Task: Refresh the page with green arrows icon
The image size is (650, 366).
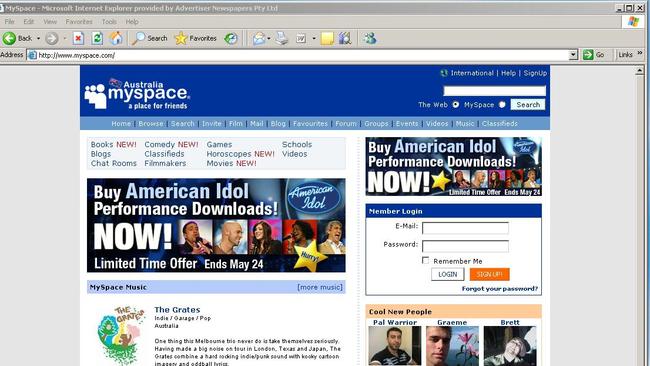Action: pos(97,39)
